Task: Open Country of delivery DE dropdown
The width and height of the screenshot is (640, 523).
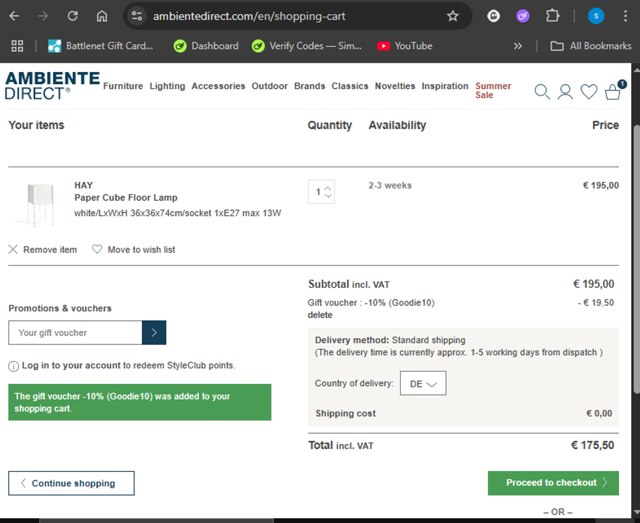Action: tap(423, 383)
